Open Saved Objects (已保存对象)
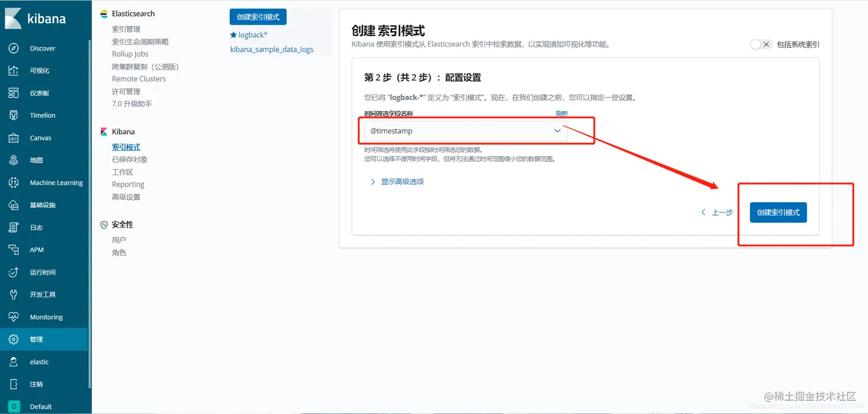Viewport: 868px width, 414px height. point(130,160)
